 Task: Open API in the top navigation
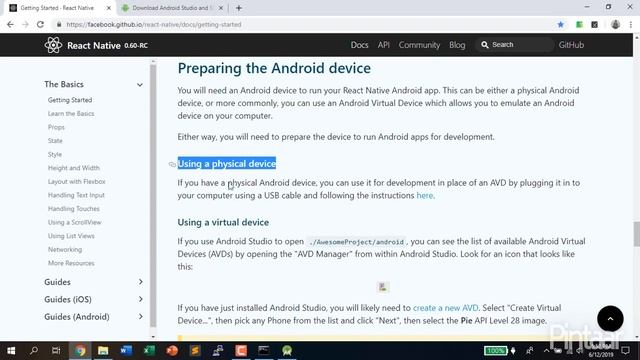(383, 45)
